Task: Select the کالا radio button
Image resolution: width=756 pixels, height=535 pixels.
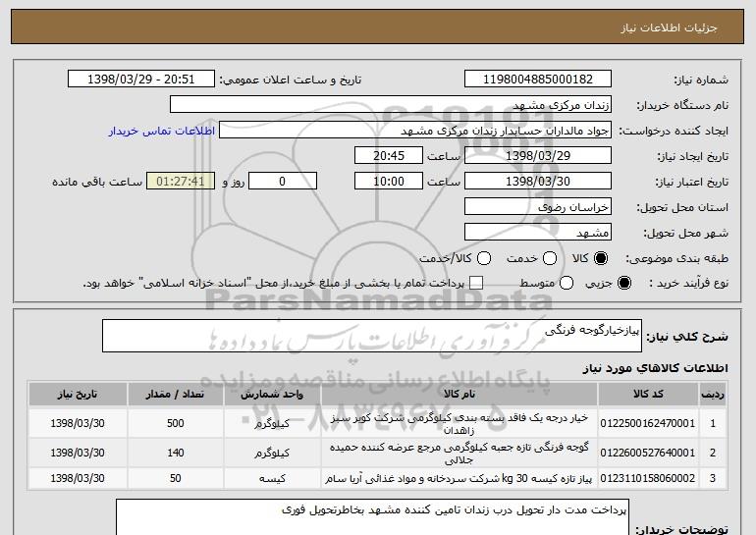Action: [601, 259]
